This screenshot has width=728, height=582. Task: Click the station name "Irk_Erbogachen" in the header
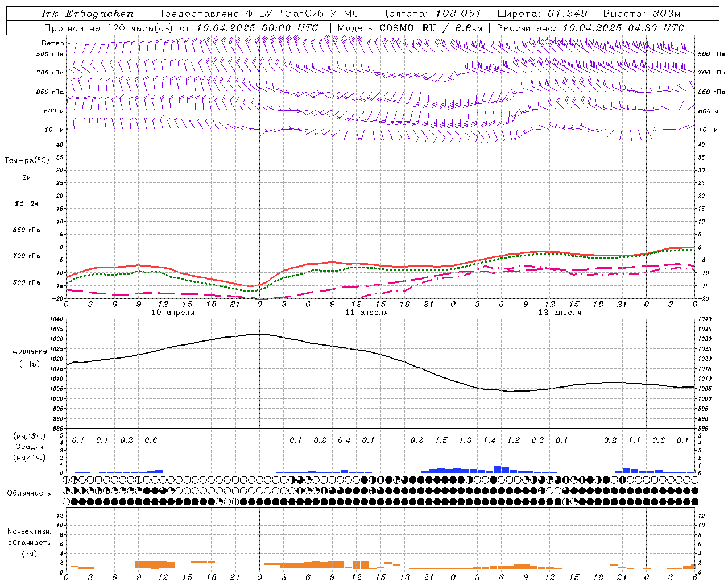point(88,14)
